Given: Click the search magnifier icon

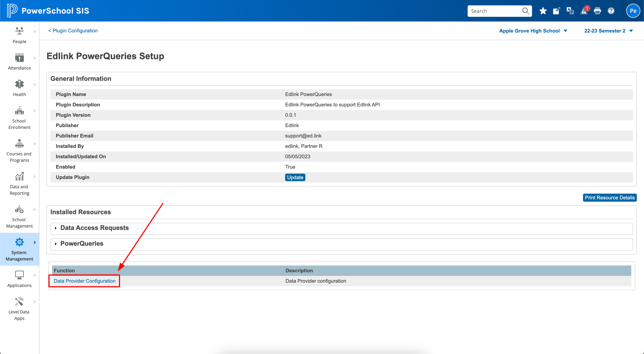Looking at the screenshot, I should pyautogui.click(x=526, y=11).
